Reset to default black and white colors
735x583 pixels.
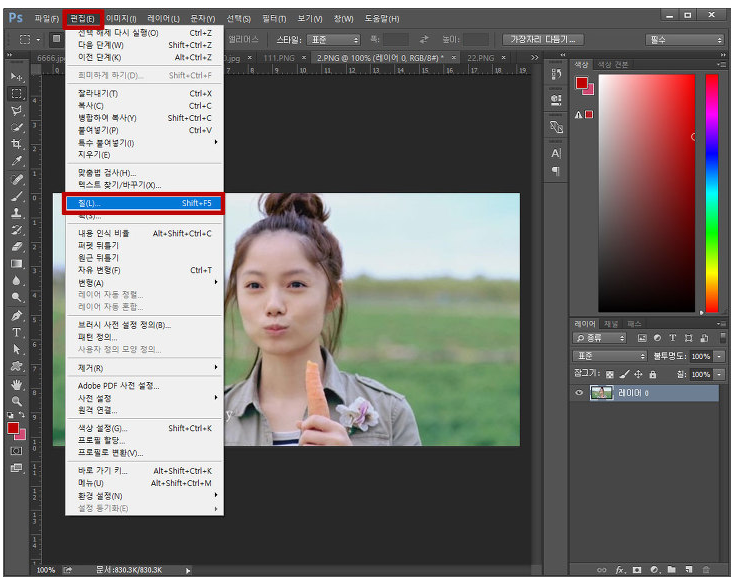[10, 415]
